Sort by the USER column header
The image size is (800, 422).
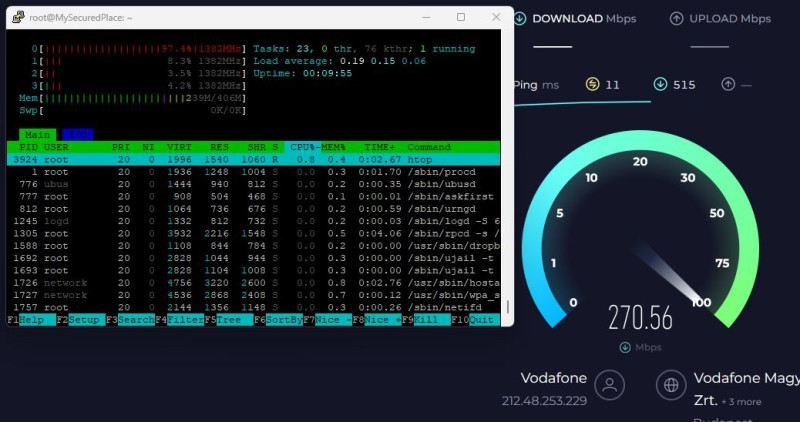56,147
